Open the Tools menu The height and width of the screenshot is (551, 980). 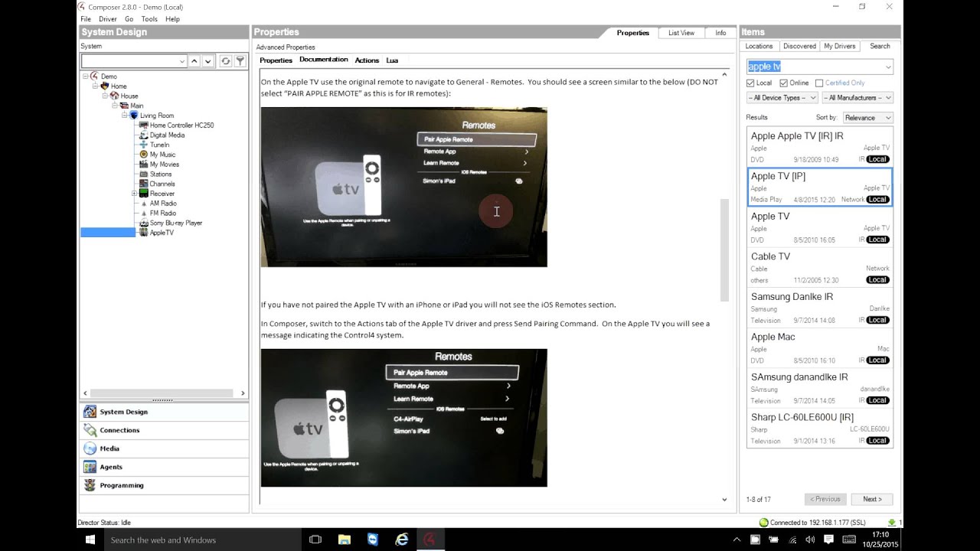(x=149, y=18)
